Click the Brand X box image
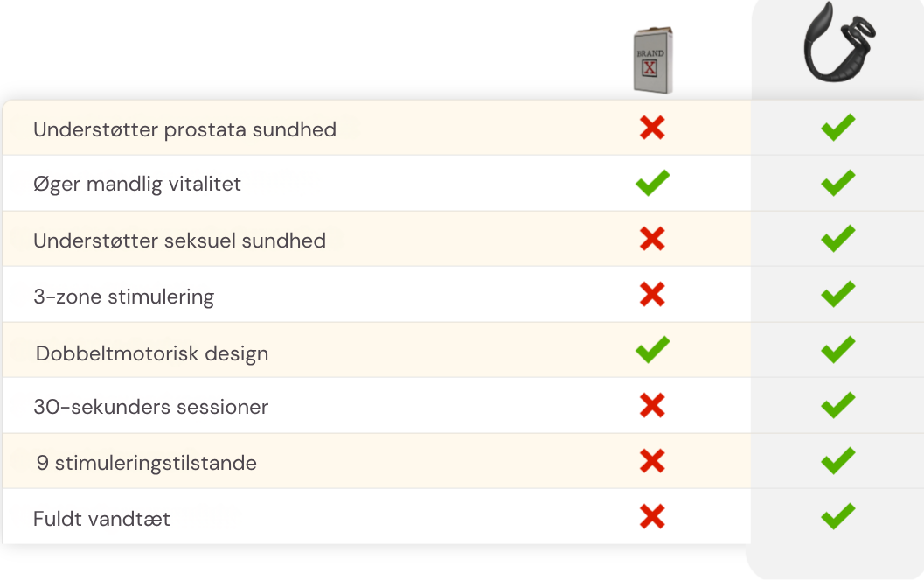 pyautogui.click(x=653, y=60)
